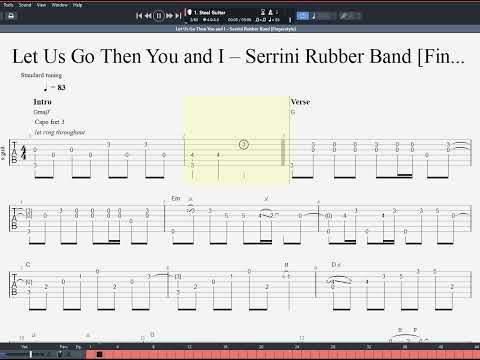Screen dimensions: 480x360
Task: Click the Em chord name above the staff
Action: click(x=176, y=198)
